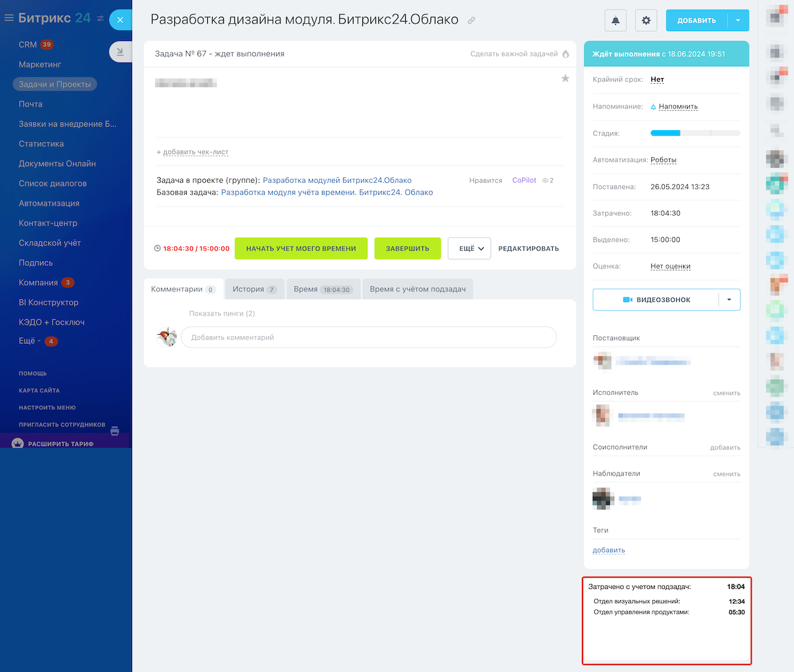The height and width of the screenshot is (672, 794).
Task: Switch to the Время tab
Action: 323,290
